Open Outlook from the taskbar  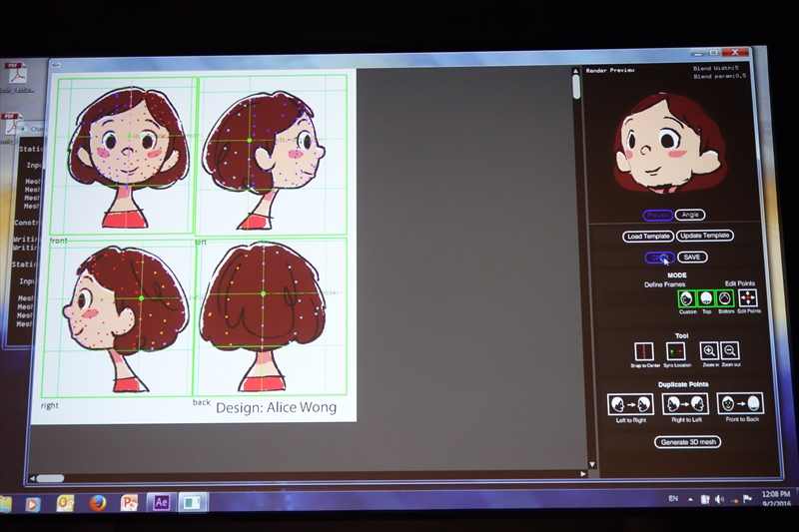tap(65, 503)
